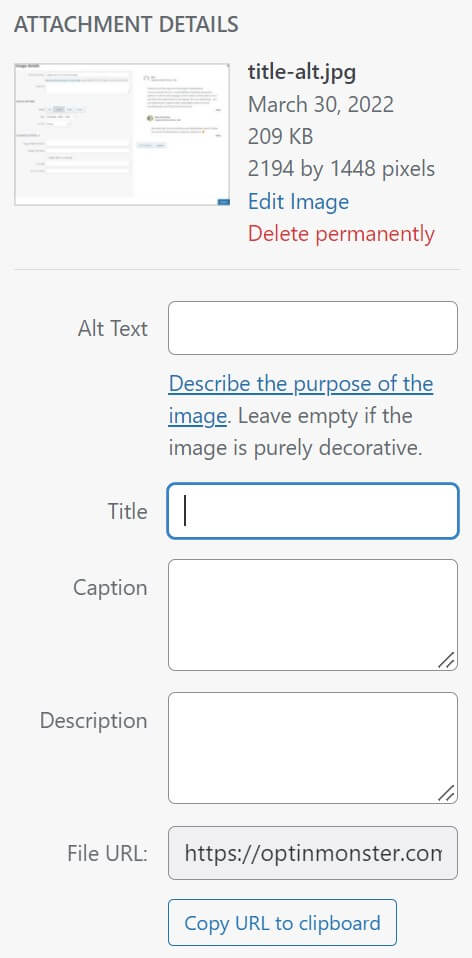Click the Description box corner resize handle
Viewport: 472px width, 958px height.
point(447,793)
